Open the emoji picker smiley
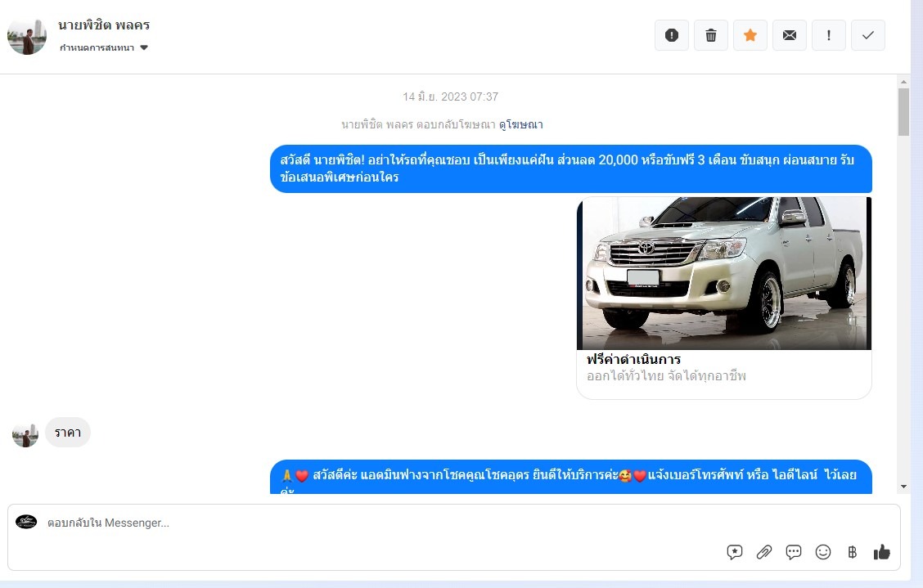The width and height of the screenshot is (923, 588). [823, 552]
